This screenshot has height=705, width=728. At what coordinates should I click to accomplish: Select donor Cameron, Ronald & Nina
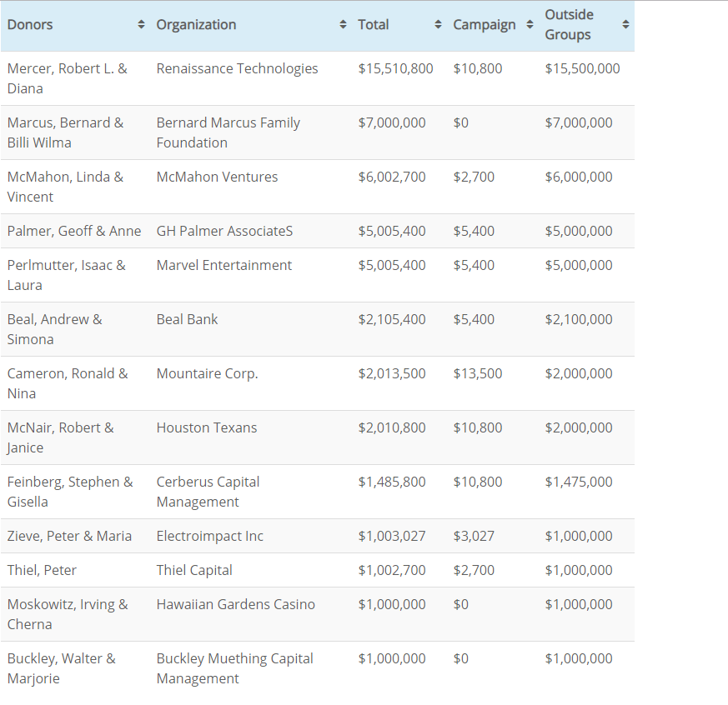pos(68,383)
